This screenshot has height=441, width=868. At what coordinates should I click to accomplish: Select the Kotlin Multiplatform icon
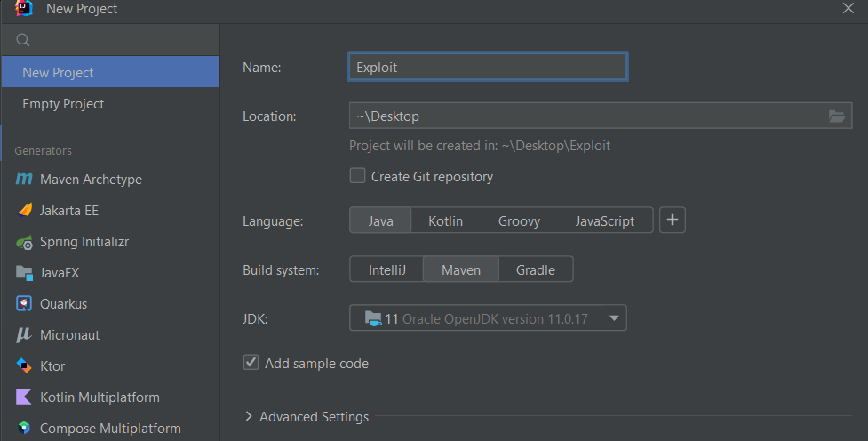point(24,397)
